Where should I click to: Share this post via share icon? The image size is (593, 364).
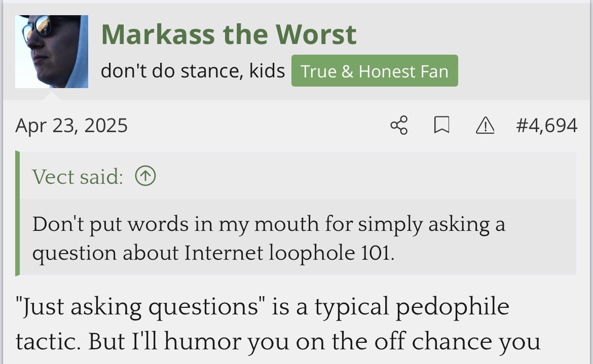coord(399,126)
